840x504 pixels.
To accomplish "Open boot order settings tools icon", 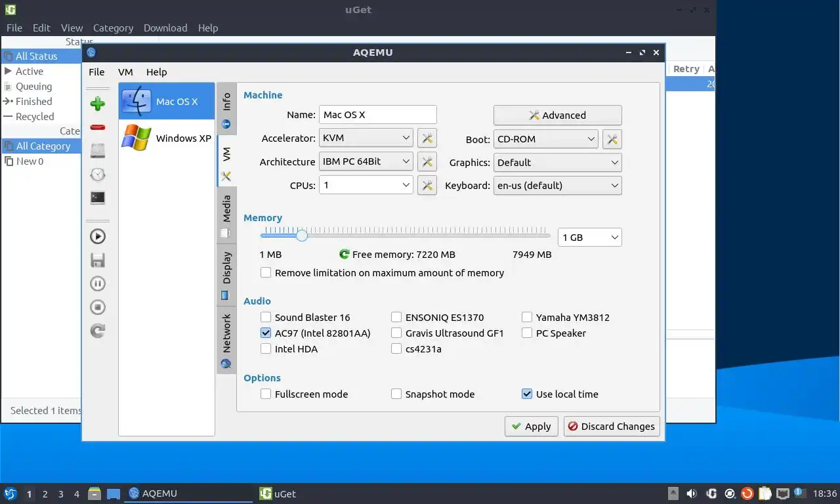I will coord(612,139).
